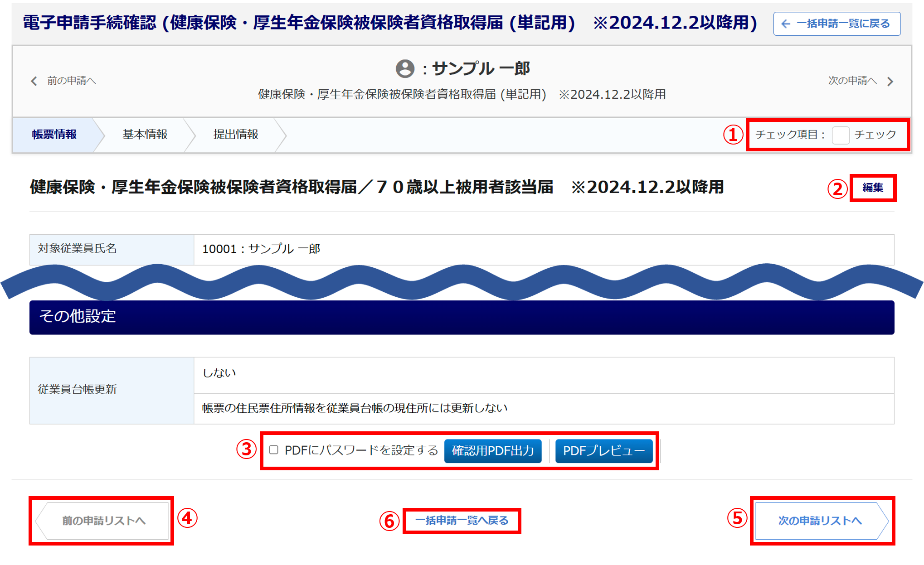Click the 次の申請へ text link
Image resolution: width=924 pixels, height=565 pixels.
coord(852,81)
